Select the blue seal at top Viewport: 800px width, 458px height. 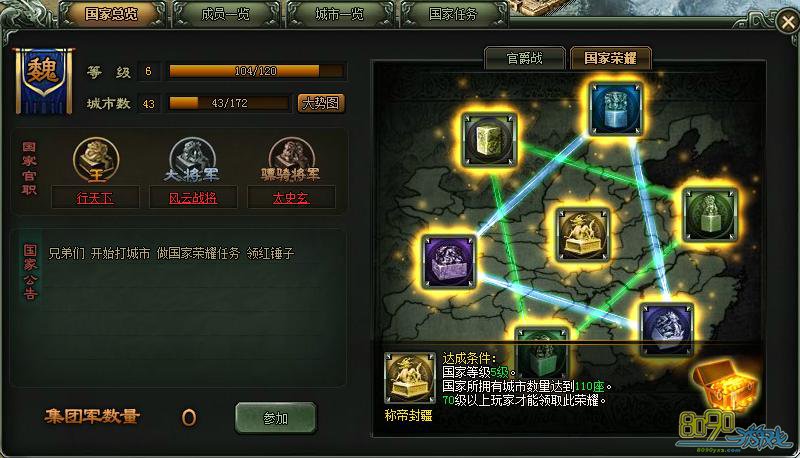tap(615, 109)
